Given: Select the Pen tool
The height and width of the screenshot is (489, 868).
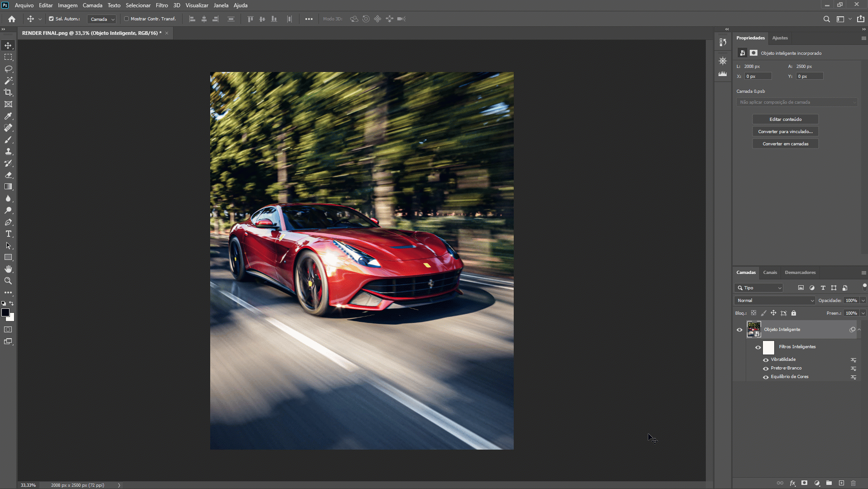Looking at the screenshot, I should pos(8,222).
